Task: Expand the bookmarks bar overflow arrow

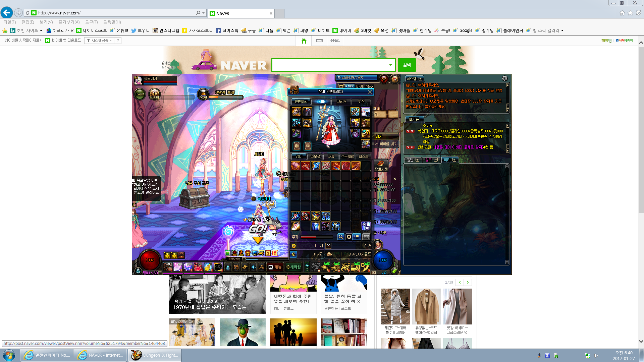Action: [562, 31]
